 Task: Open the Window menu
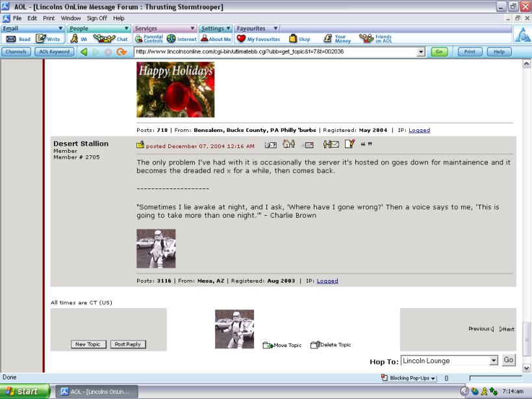point(71,18)
